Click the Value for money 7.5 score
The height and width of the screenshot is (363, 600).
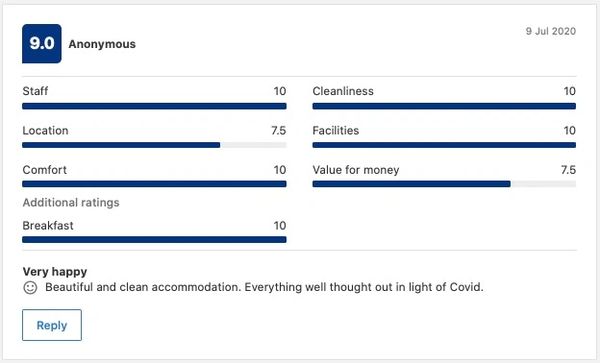[x=568, y=170]
